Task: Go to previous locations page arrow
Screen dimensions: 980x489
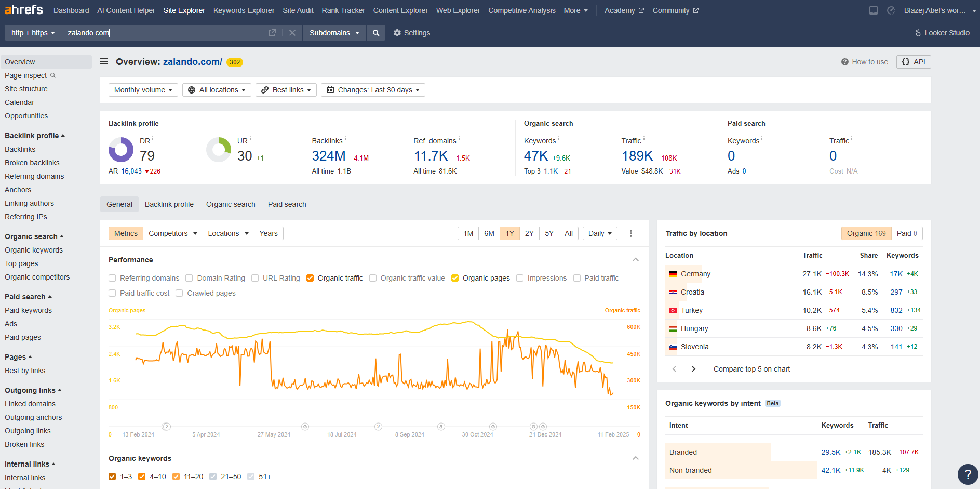Action: [674, 369]
